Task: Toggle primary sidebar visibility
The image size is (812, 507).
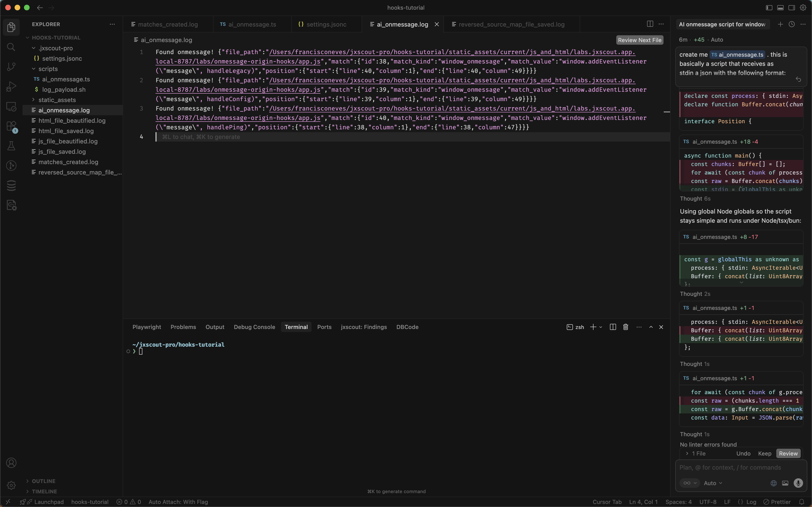Action: (x=769, y=7)
